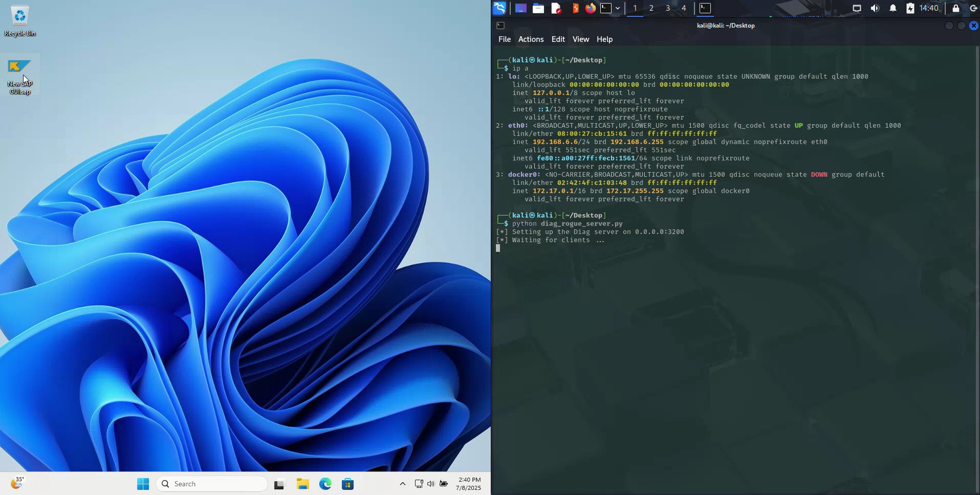
Task: Open Microsoft Edge from the taskbar
Action: click(x=325, y=484)
